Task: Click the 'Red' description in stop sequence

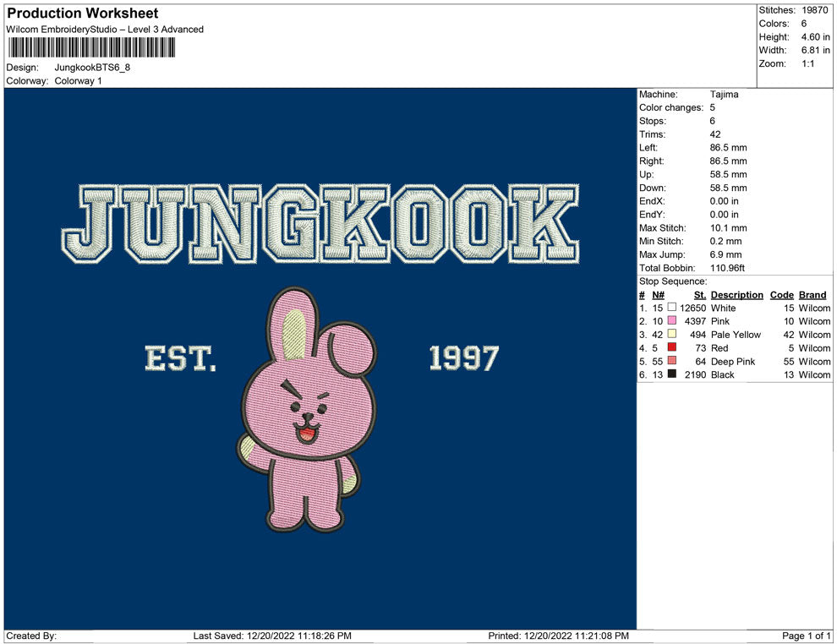Action: 719,348
